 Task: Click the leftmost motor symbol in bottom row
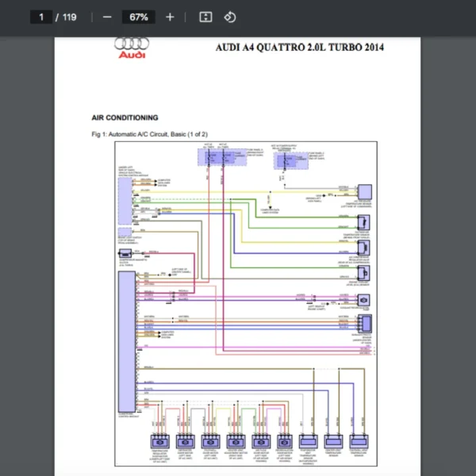pyautogui.click(x=160, y=441)
